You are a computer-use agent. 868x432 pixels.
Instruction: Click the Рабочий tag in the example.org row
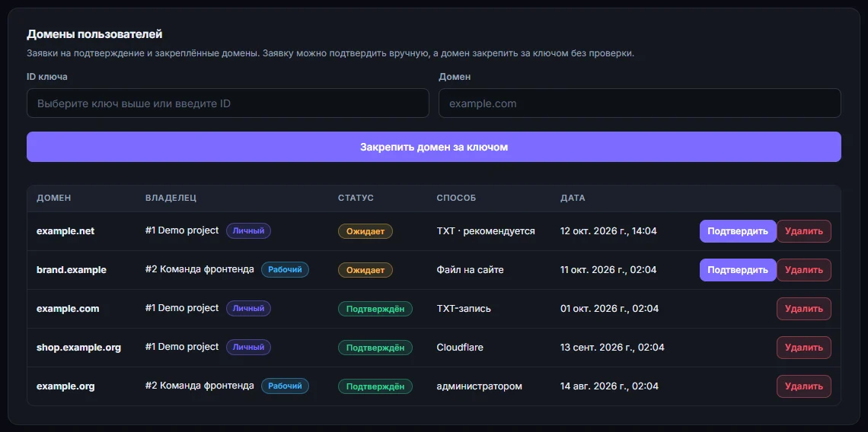pyautogui.click(x=285, y=386)
